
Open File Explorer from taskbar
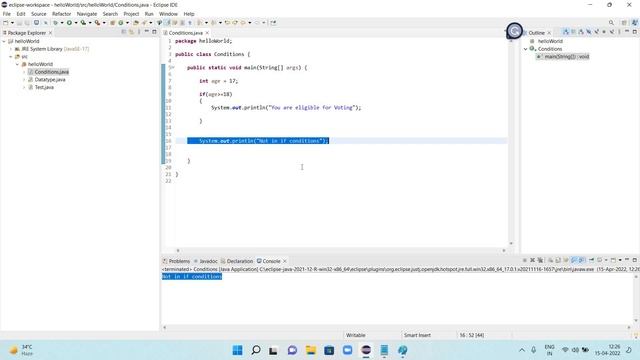point(311,350)
